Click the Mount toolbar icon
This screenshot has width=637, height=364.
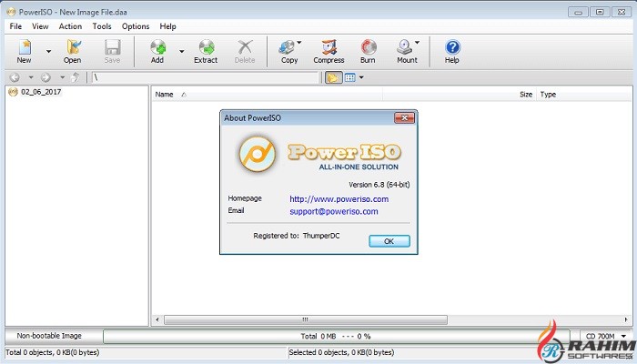(x=406, y=52)
